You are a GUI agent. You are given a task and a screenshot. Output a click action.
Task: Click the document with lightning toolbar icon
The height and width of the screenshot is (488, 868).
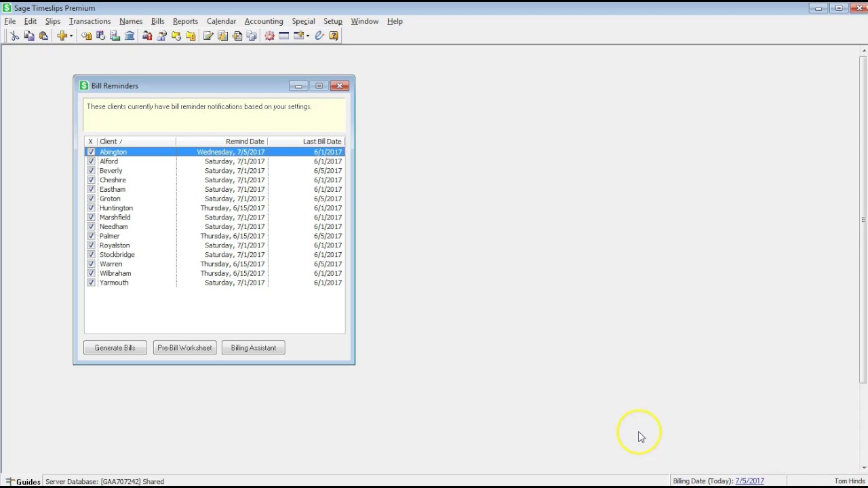(222, 36)
